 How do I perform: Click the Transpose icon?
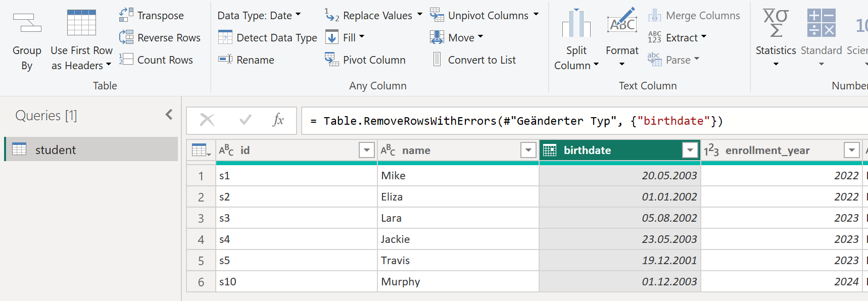[126, 15]
